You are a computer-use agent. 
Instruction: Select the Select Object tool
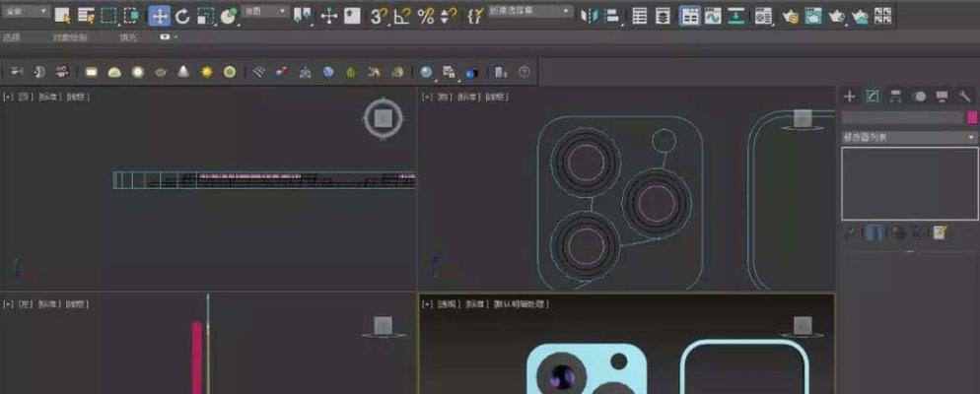tap(62, 16)
